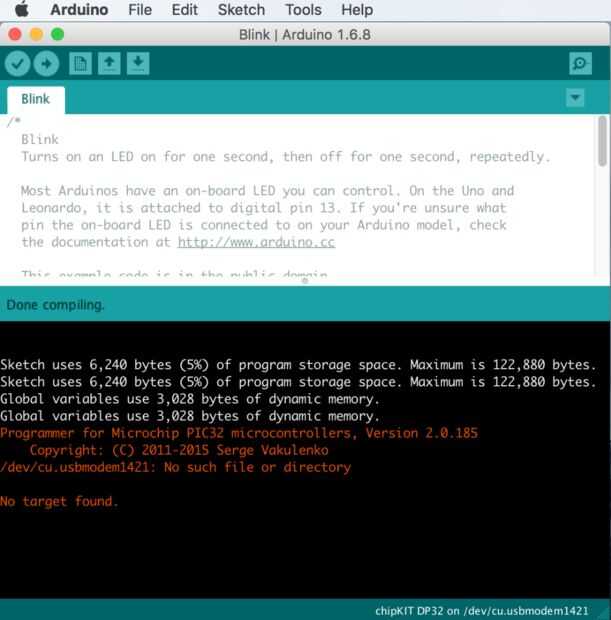Click the 'pin the on-board LED' comment line
The height and width of the screenshot is (620, 611).
[x=264, y=225]
